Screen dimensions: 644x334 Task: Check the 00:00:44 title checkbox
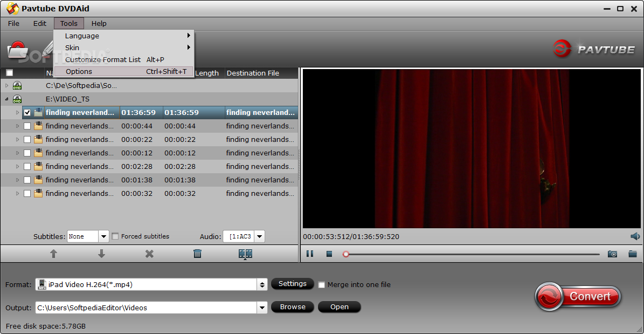[x=27, y=126]
